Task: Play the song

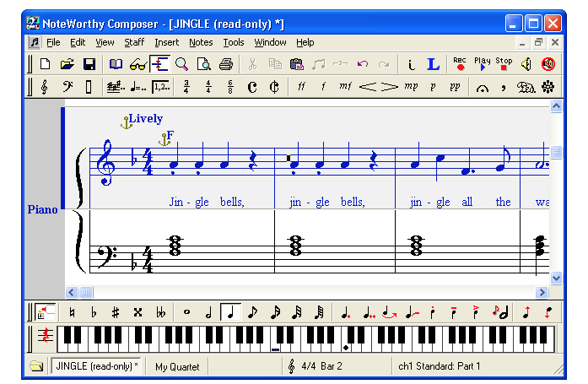Action: click(482, 64)
